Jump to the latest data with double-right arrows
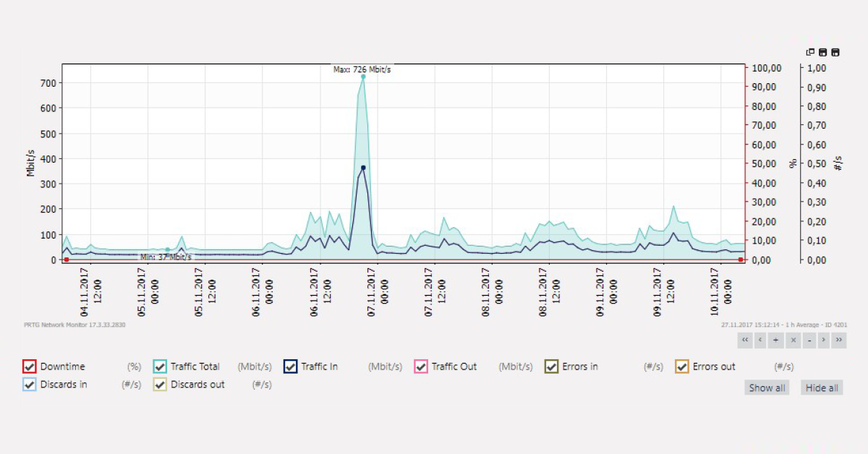This screenshot has width=868, height=454. tap(840, 340)
